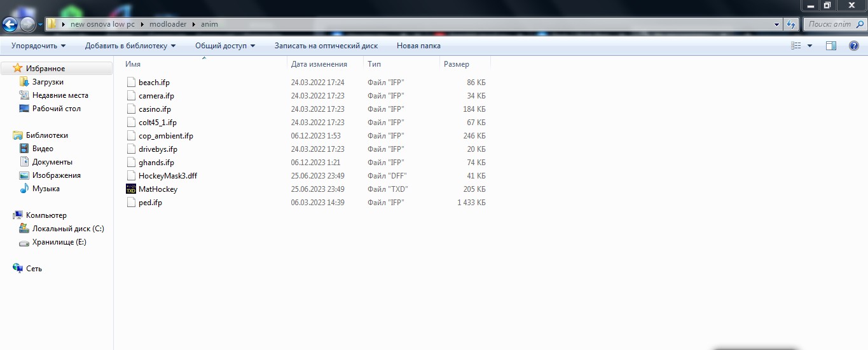Select the MatHockey TXD file icon

[131, 189]
